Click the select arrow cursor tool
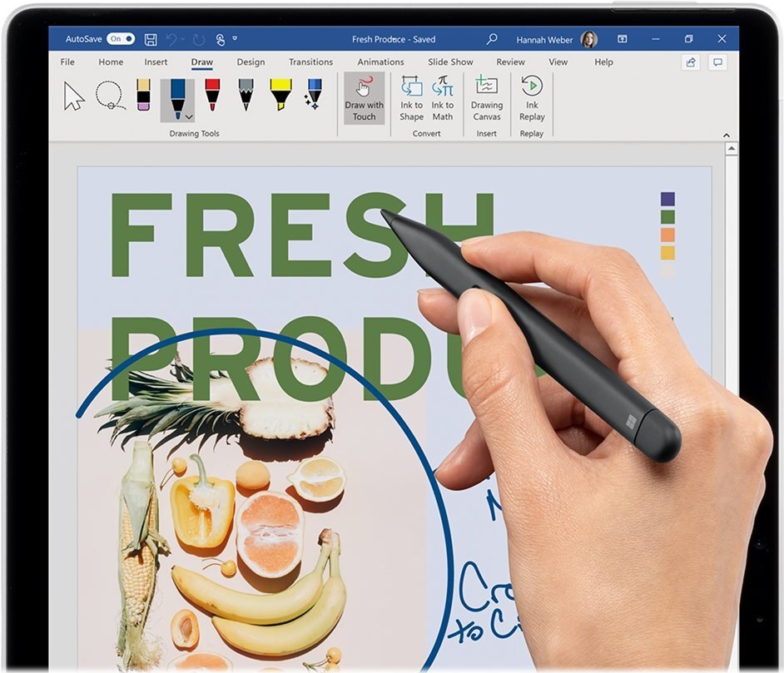The height and width of the screenshot is (673, 784). coord(74,96)
